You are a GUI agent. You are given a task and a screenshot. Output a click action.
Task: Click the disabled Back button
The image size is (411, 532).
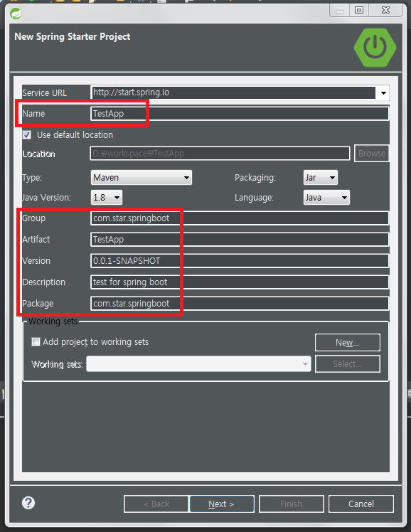click(x=156, y=504)
